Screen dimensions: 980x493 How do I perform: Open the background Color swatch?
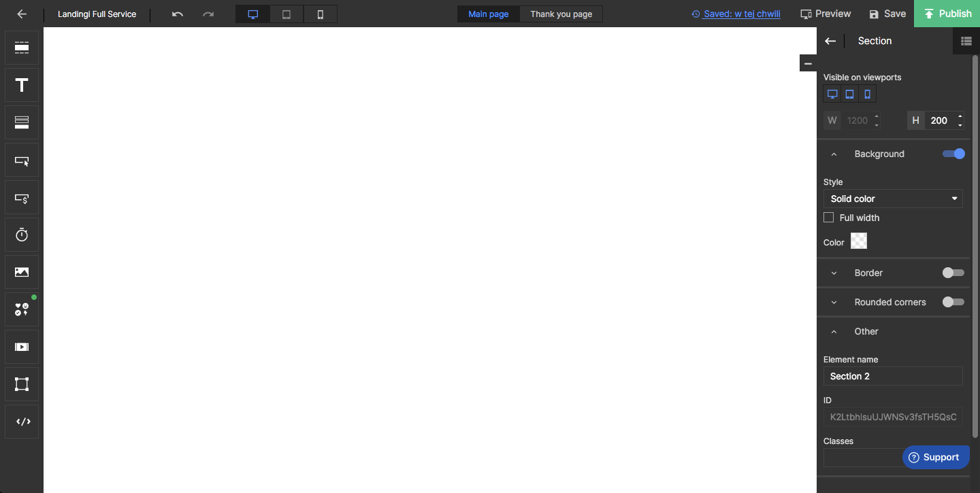click(859, 241)
